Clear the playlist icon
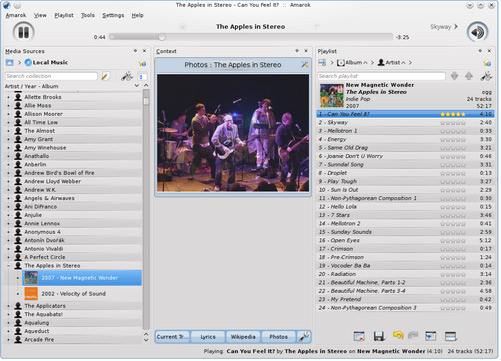This screenshot has height=361, width=501. pyautogui.click(x=359, y=336)
